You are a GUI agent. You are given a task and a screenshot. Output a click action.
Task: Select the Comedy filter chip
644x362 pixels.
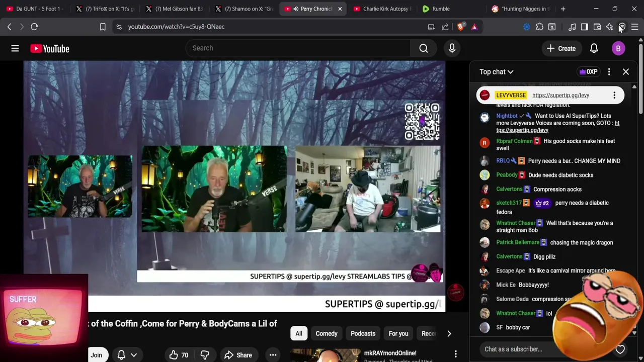pyautogui.click(x=327, y=333)
